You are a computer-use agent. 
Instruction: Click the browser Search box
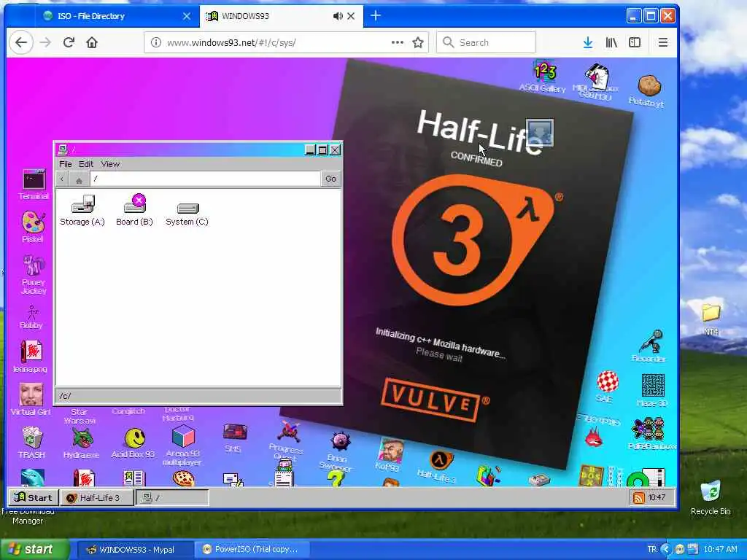click(x=487, y=42)
